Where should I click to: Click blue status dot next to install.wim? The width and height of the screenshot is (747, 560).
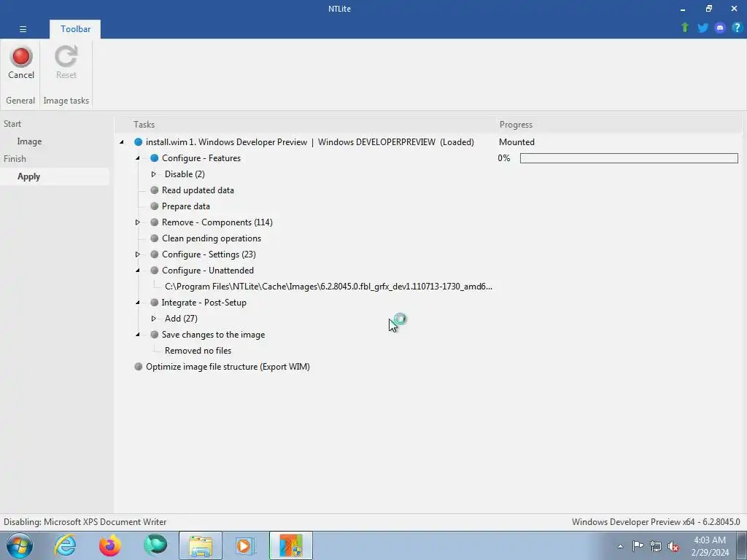click(x=138, y=142)
